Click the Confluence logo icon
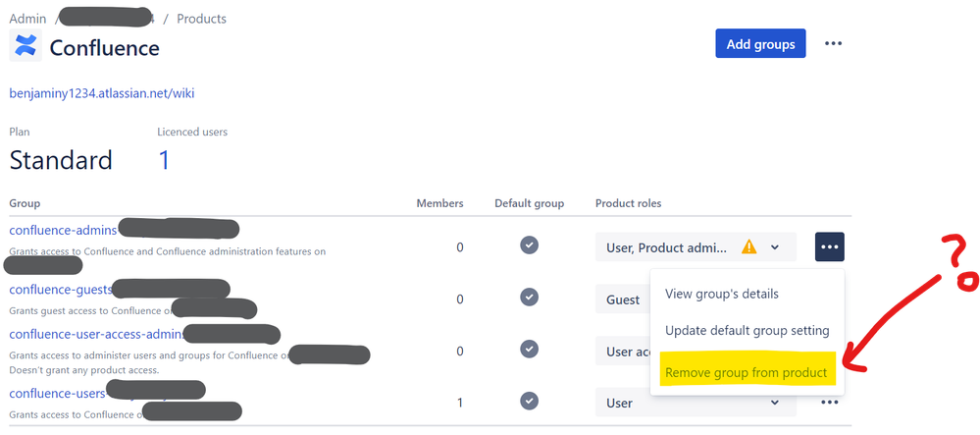Viewport: 980px width, 435px height. click(26, 46)
